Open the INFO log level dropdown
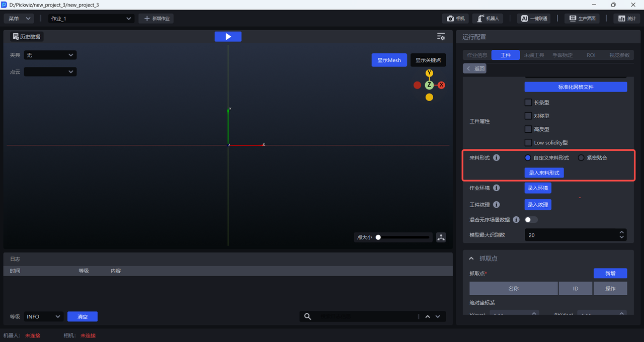 tap(43, 317)
